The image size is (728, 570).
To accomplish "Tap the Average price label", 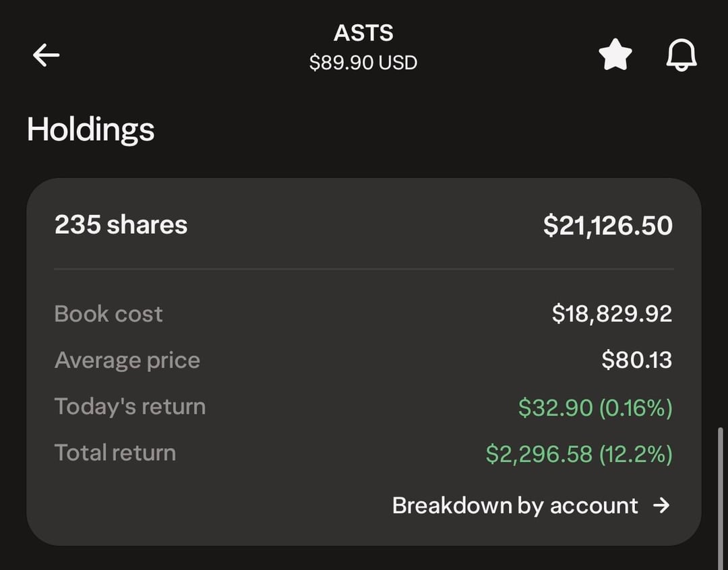I will [127, 360].
